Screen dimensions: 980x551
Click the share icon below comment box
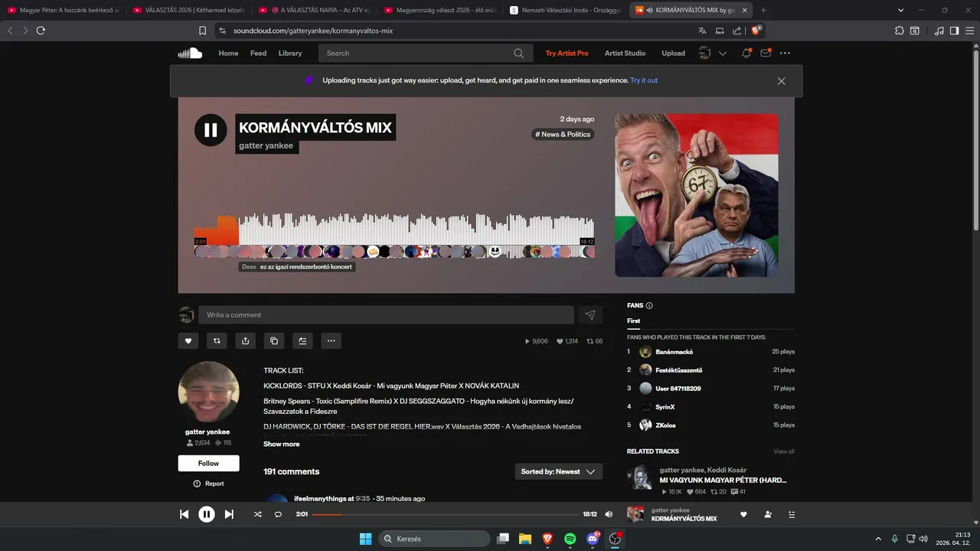(x=245, y=341)
